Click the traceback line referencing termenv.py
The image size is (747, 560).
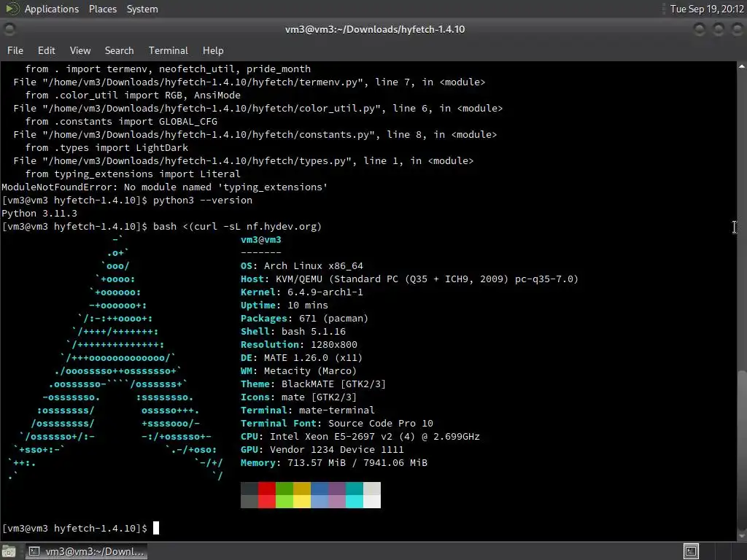click(x=249, y=82)
